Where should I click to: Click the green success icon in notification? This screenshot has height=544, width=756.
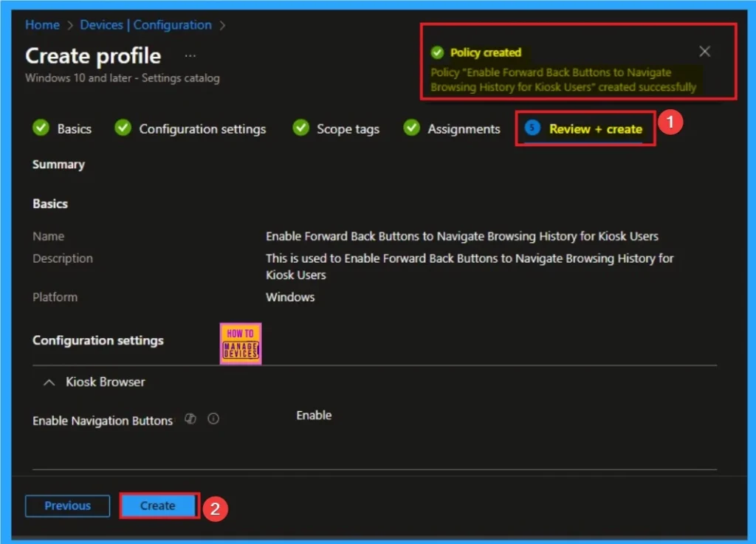click(x=438, y=52)
